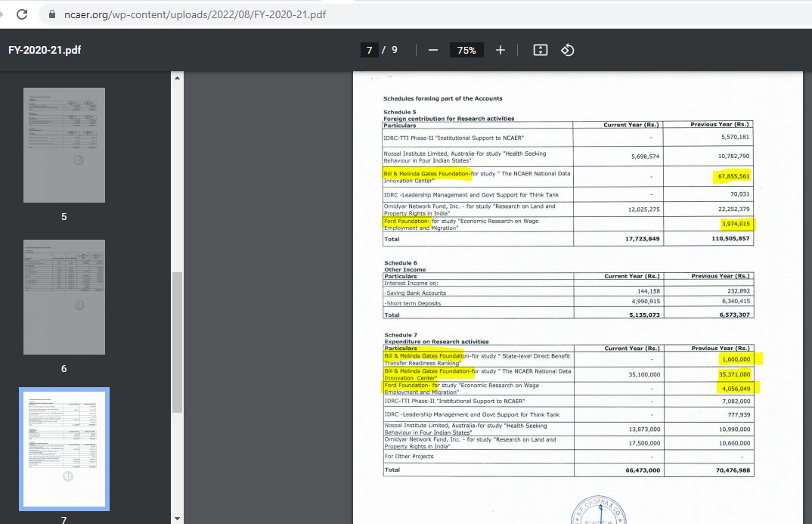Click the amount 13,873,000 in Schedule 7

[x=644, y=429]
